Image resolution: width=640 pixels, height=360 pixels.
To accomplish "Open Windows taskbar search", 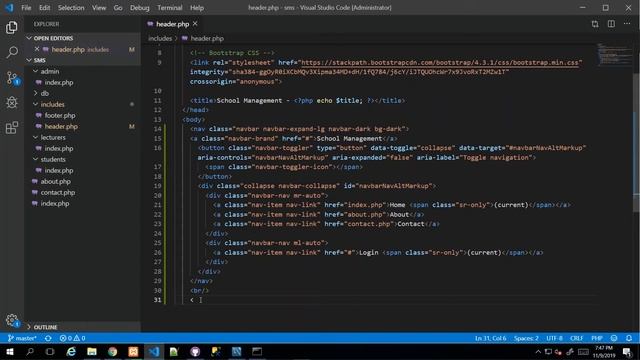I will tap(30, 351).
